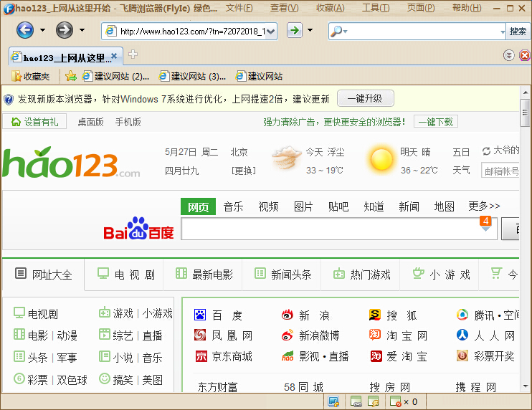Open the 帮助(H) menu
The width and height of the screenshot is (532, 410).
click(467, 8)
